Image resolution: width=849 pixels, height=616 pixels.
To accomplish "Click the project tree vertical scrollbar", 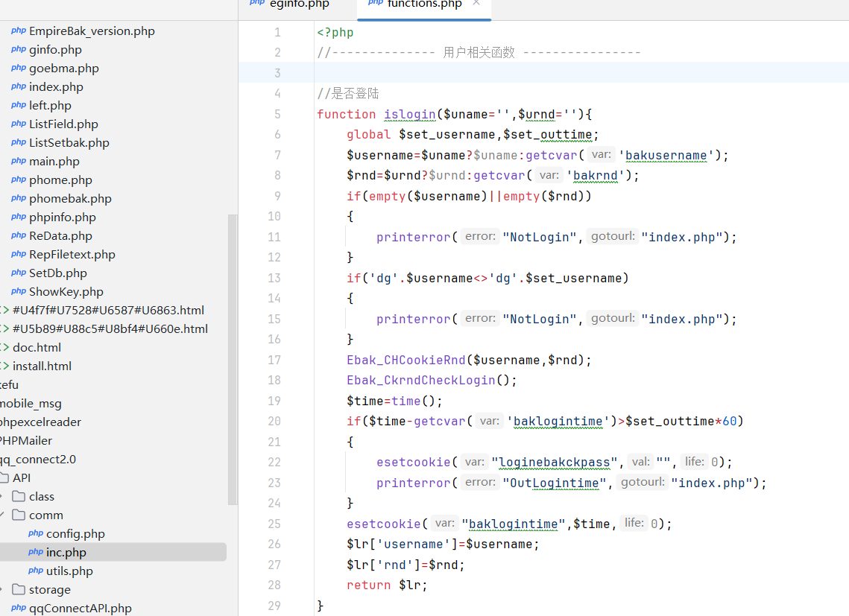I will pos(233,358).
